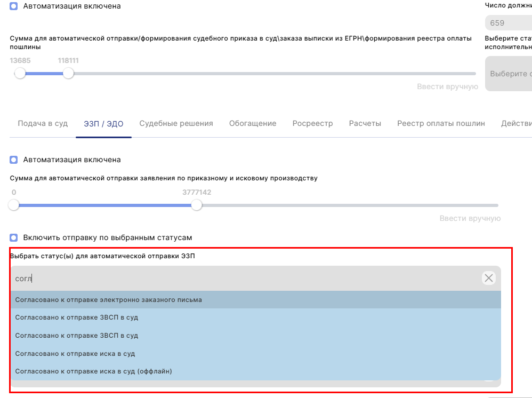Image resolution: width=532 pixels, height=398 pixels.
Task: Select the 'ЭЗП / ЭДО' tab
Action: click(103, 124)
